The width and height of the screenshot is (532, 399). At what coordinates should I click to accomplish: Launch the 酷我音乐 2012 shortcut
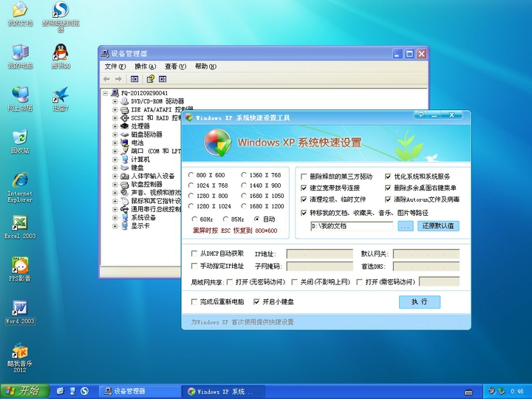tap(20, 358)
